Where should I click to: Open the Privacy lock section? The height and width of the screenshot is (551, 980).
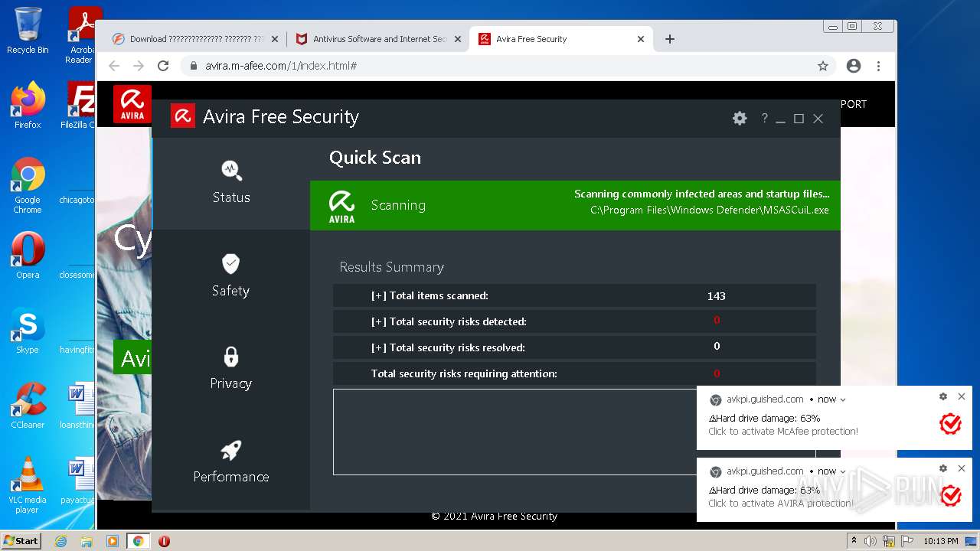(231, 368)
